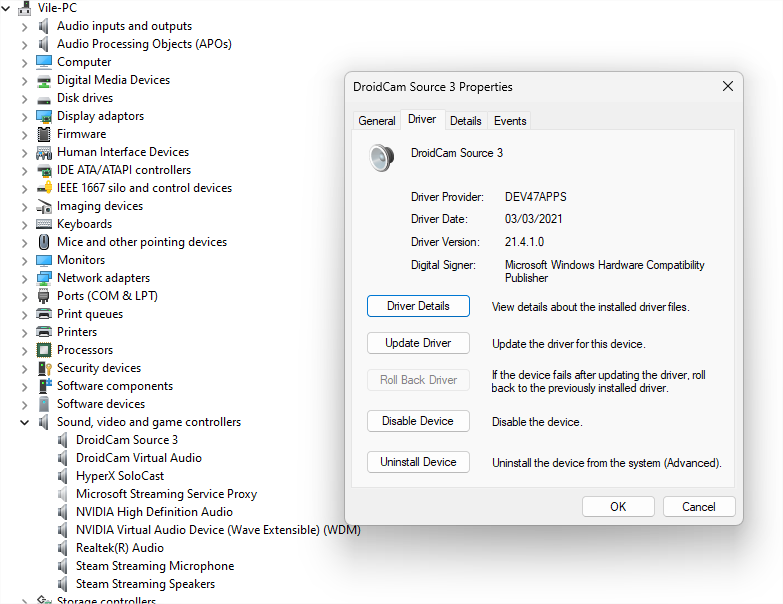Click the Software components icon
783x604 pixels.
tap(45, 386)
